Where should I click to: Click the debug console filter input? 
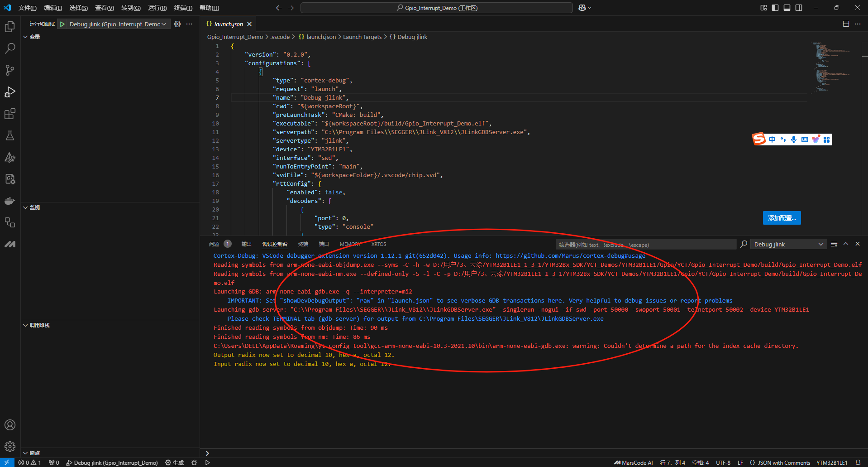tap(646, 245)
